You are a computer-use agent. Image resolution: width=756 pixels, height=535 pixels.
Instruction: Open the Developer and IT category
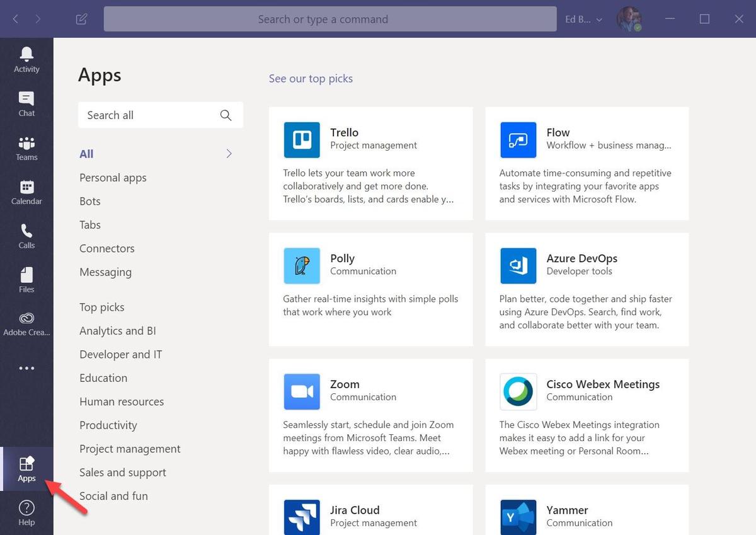[x=121, y=355]
